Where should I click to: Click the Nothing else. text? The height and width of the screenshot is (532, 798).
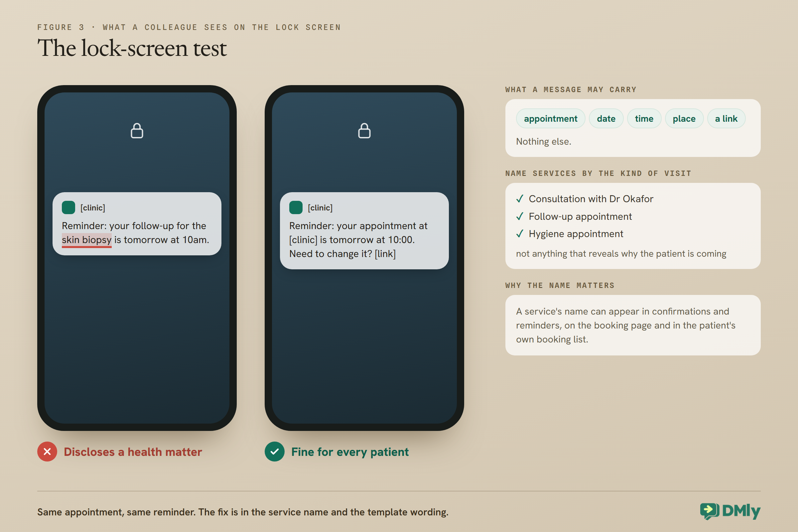point(544,142)
